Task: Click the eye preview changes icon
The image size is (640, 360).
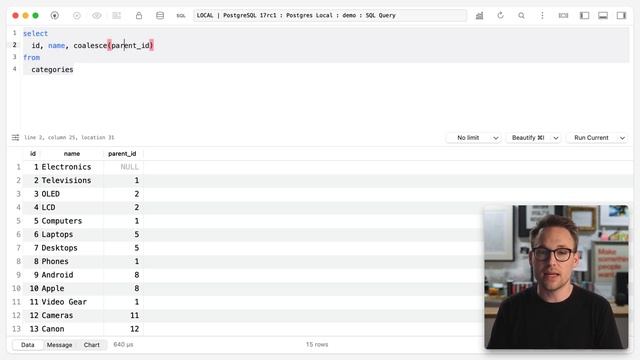Action: 97,16
